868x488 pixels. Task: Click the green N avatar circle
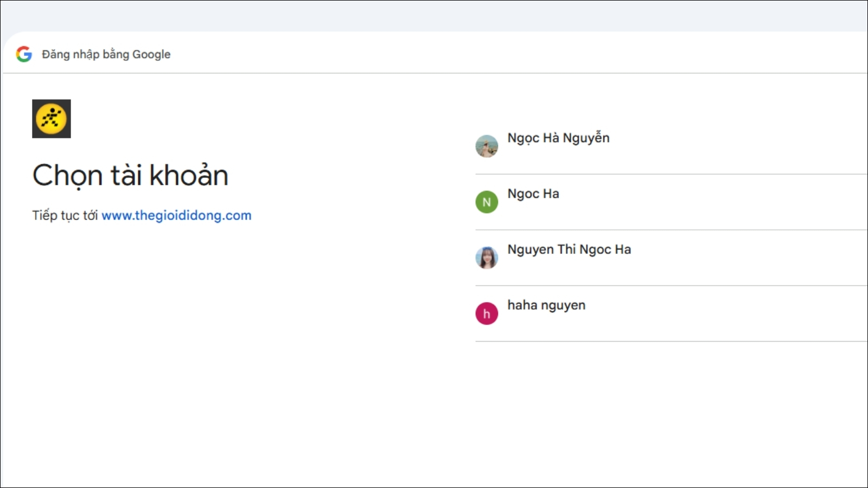click(487, 202)
